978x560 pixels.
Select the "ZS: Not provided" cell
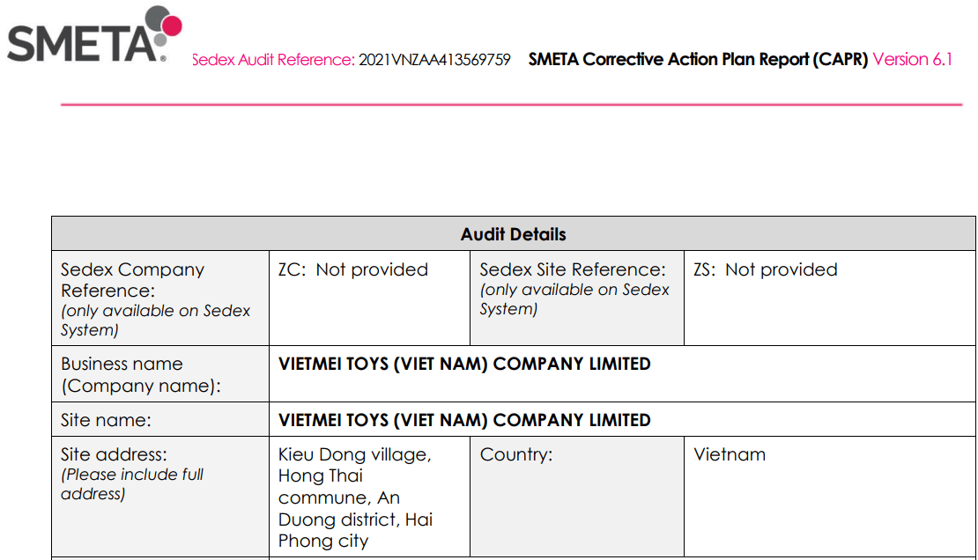[765, 269]
